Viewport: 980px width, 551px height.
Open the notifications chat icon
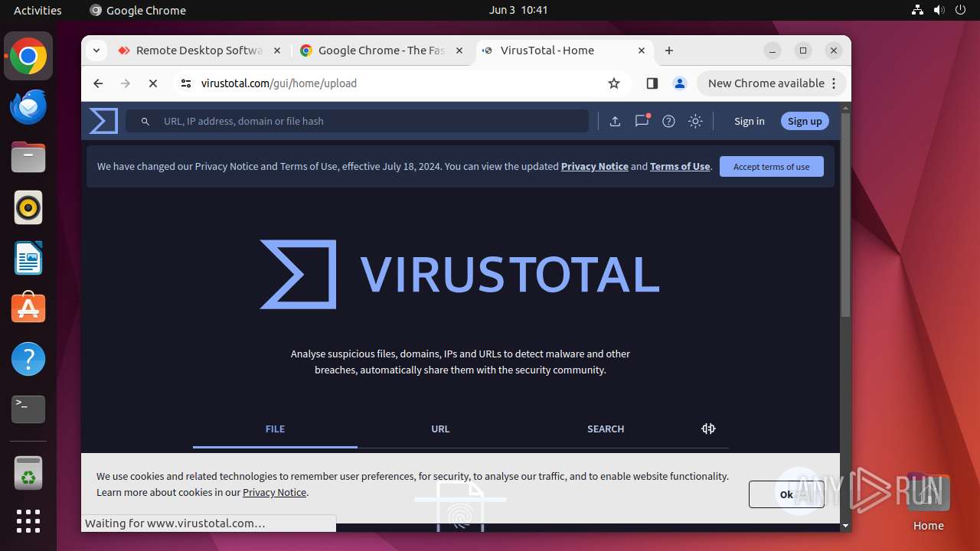pos(642,121)
